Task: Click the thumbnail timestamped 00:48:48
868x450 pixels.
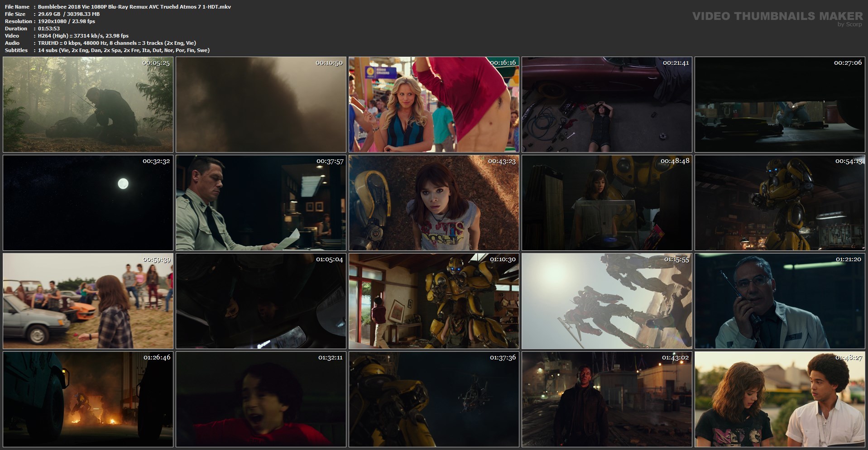Action: 607,203
